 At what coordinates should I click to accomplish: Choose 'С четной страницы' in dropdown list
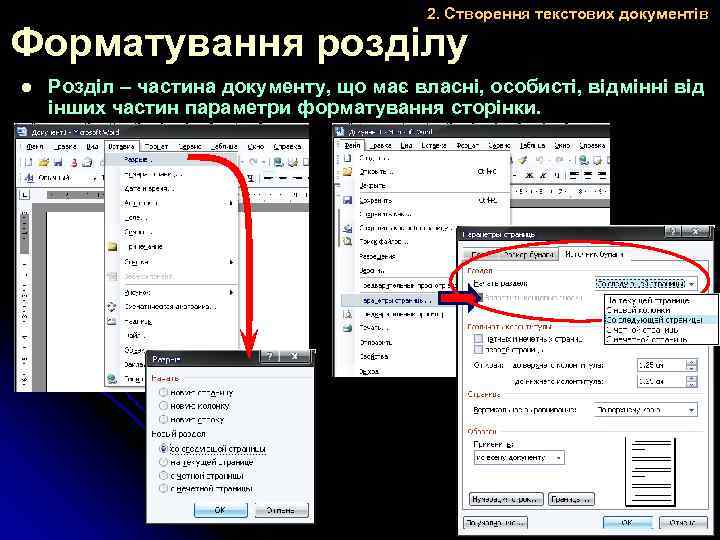661,330
